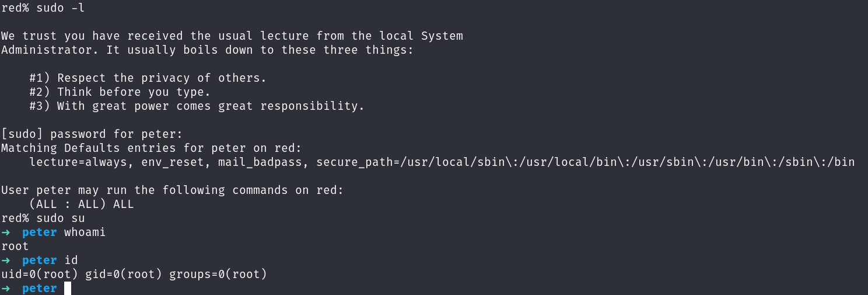Click the green arrow before 'peter whoami'

click(6, 232)
